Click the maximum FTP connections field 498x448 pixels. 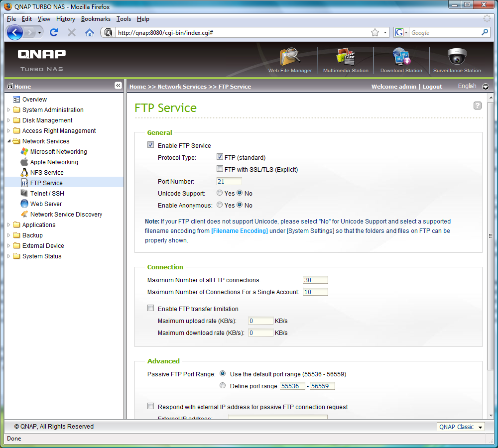[x=315, y=280]
